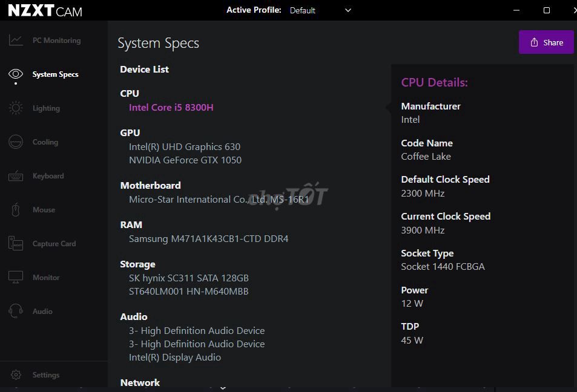Screen dimensions: 577x392
Task: Click the Settings gear icon
Action: [x=16, y=374]
